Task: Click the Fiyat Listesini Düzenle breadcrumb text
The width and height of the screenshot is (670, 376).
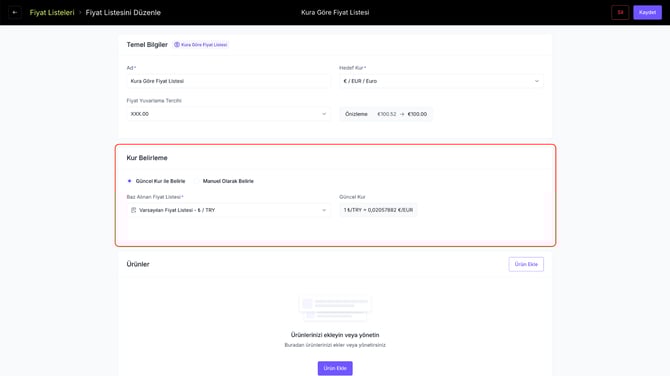Action: click(x=123, y=12)
